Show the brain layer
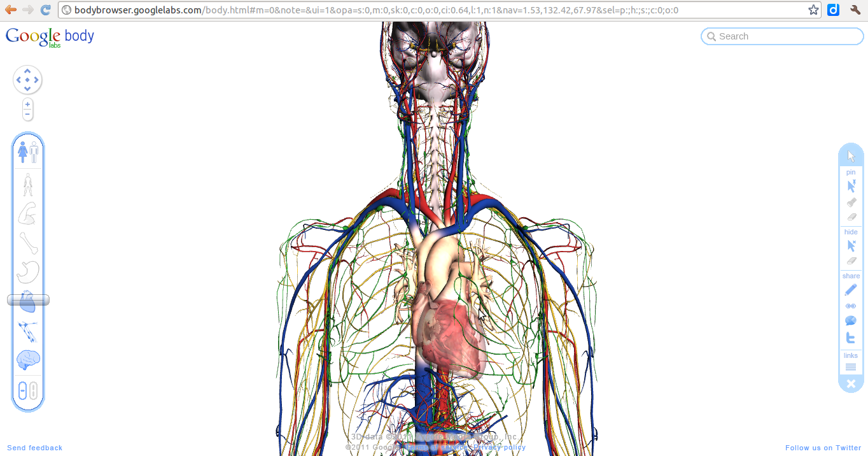 click(x=28, y=359)
